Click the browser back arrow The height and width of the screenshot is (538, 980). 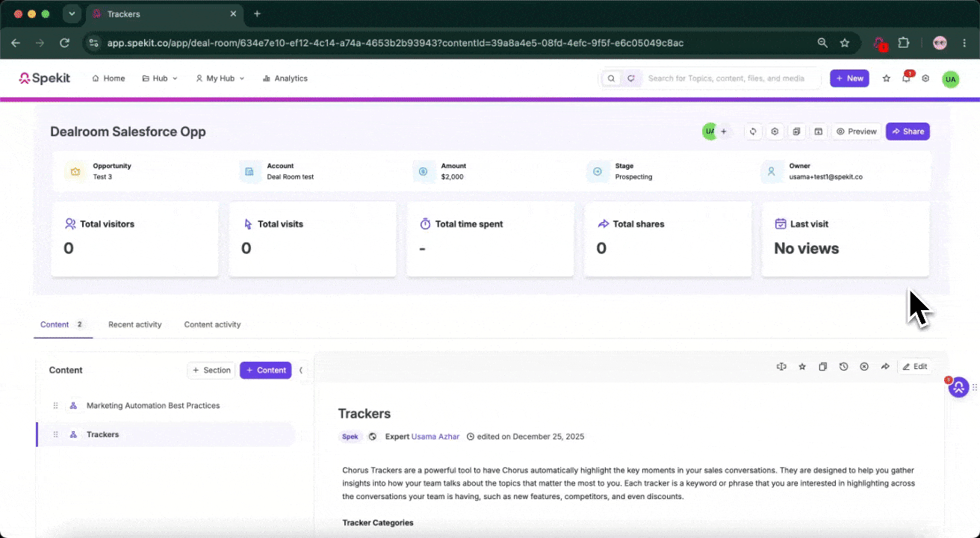click(16, 43)
